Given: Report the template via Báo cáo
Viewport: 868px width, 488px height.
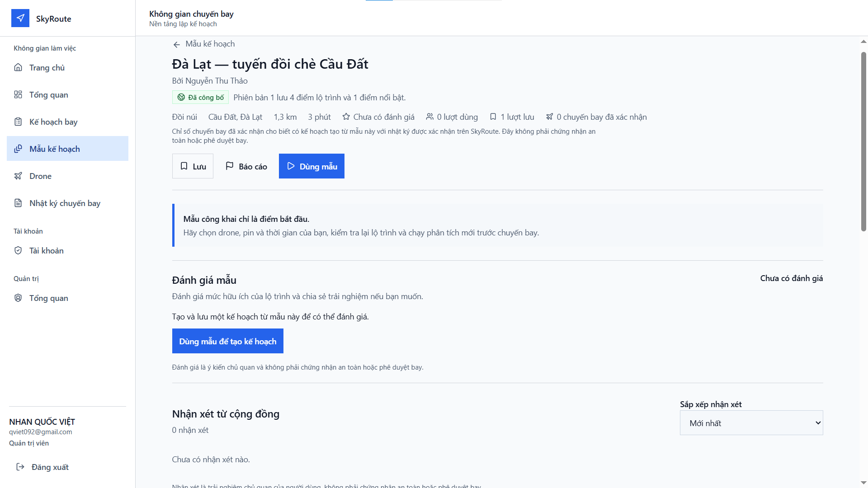Looking at the screenshot, I should pos(246,166).
